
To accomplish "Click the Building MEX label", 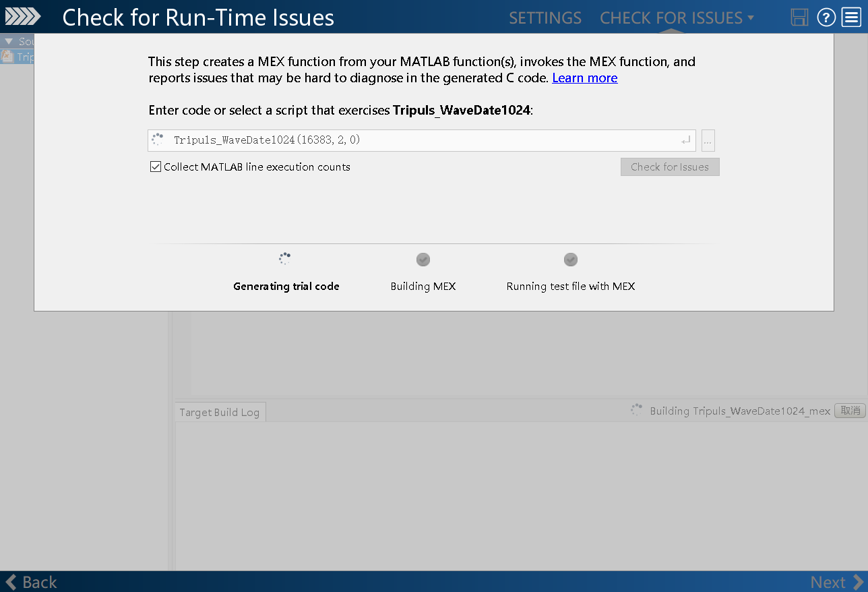I will (423, 286).
